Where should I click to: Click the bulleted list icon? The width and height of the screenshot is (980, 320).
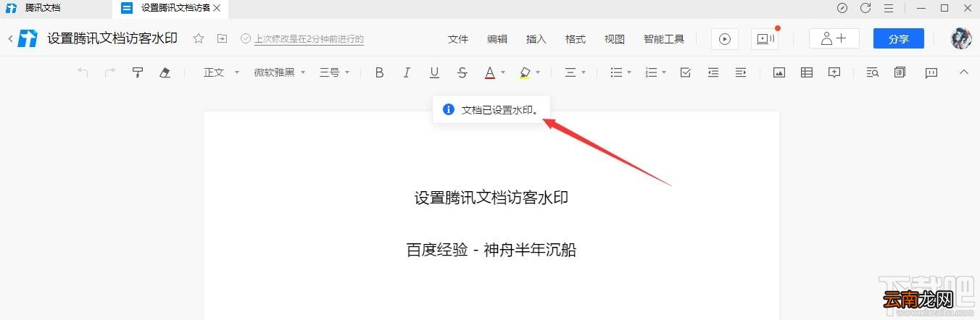(616, 72)
